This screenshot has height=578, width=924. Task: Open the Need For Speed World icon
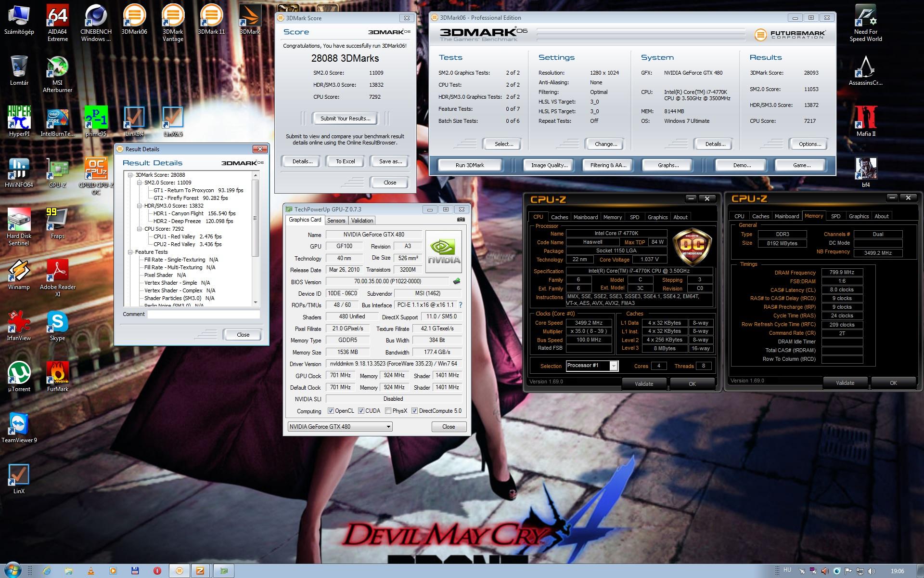pyautogui.click(x=866, y=22)
